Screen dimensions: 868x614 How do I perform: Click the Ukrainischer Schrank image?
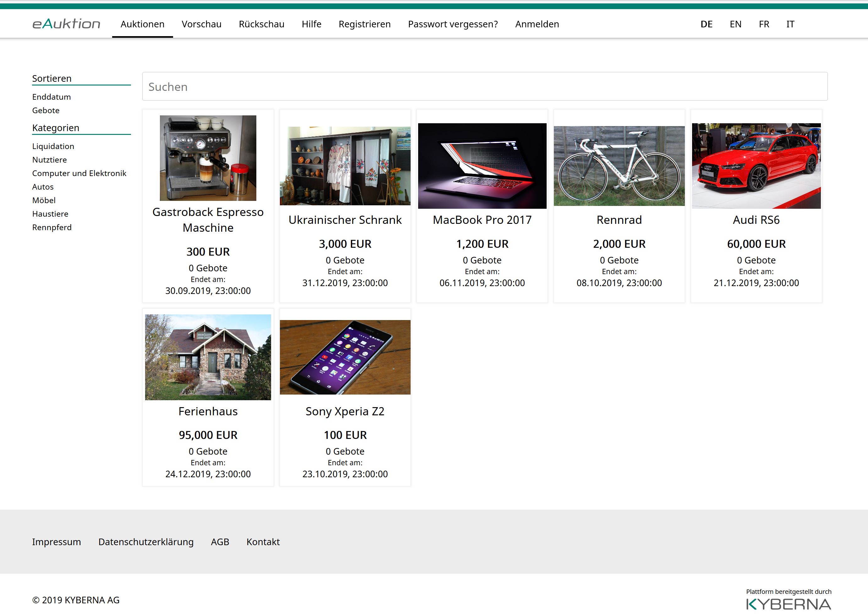point(345,166)
